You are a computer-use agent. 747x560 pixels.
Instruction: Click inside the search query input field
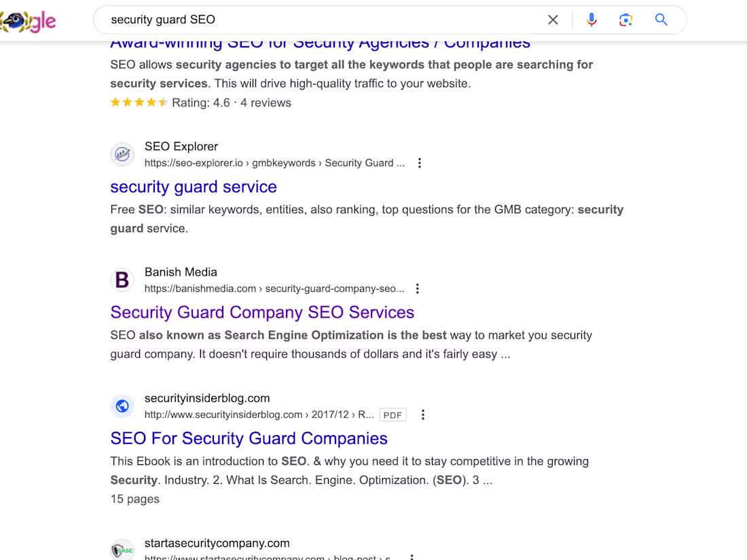272,20
